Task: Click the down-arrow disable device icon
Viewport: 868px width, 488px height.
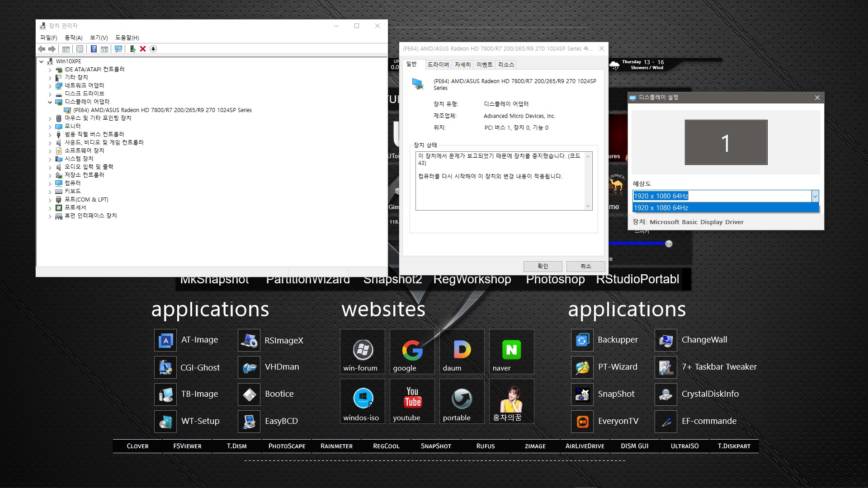Action: 153,49
